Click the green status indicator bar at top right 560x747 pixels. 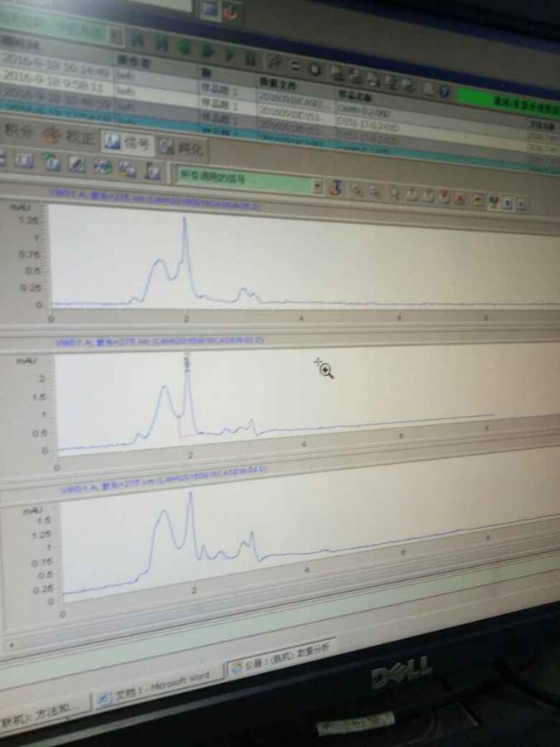(x=509, y=103)
